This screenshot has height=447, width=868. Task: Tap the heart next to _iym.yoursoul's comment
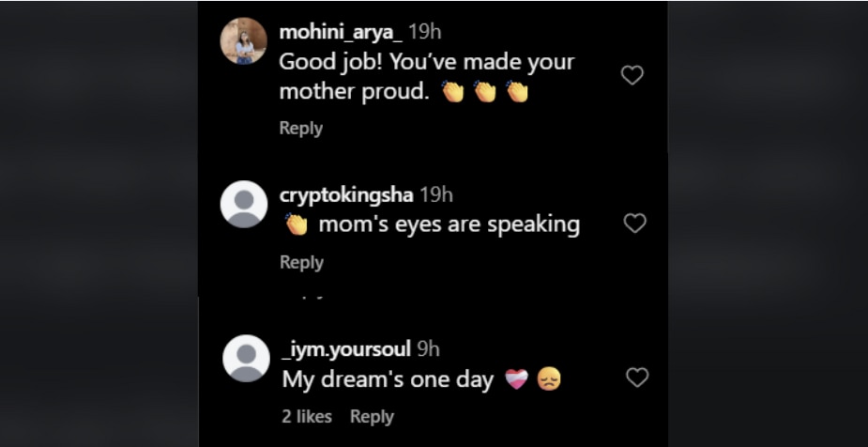click(637, 378)
